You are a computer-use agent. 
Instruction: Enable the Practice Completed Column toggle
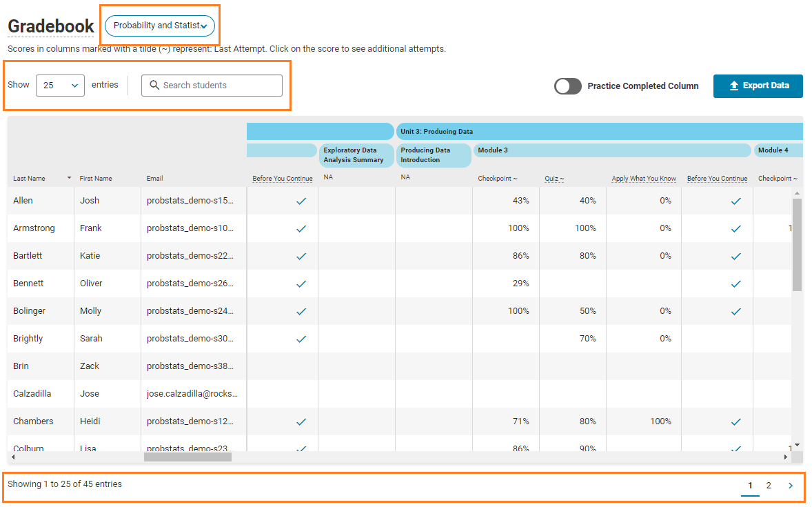click(x=567, y=86)
